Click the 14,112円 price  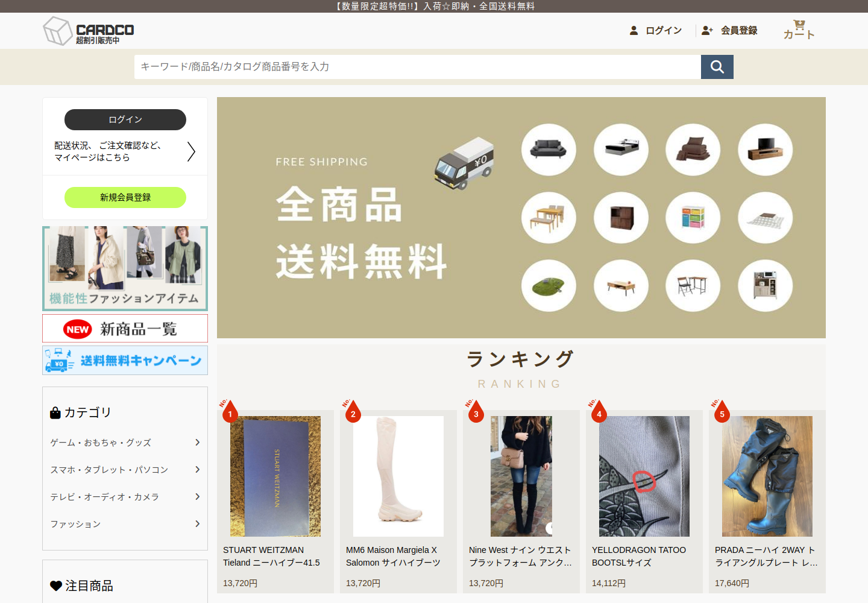tap(609, 583)
